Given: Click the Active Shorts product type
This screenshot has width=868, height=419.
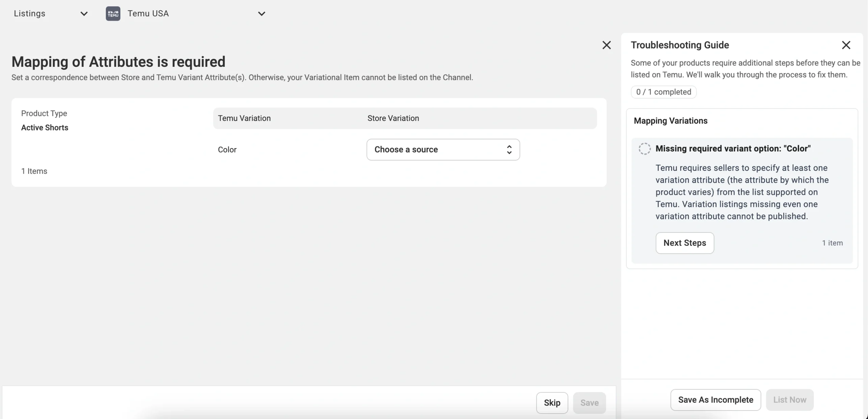Looking at the screenshot, I should click(x=45, y=127).
